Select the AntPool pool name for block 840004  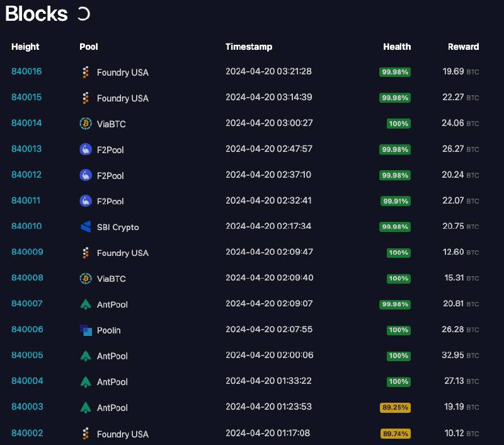click(112, 382)
